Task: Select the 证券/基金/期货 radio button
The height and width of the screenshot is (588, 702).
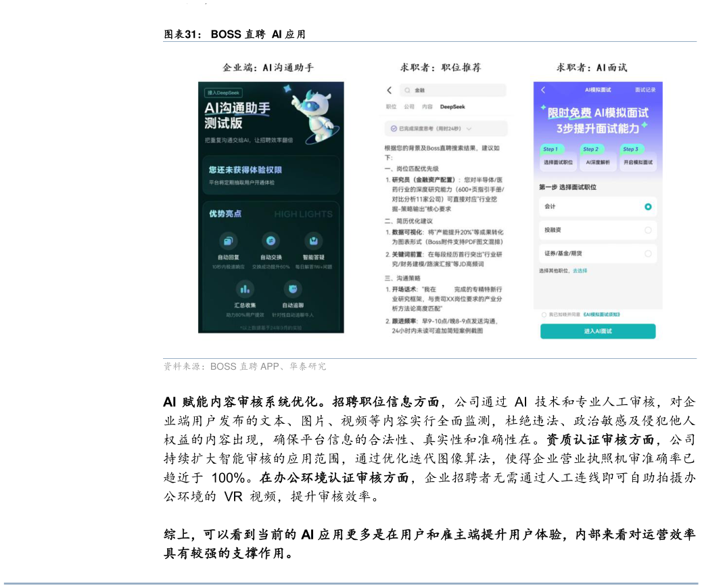Action: tap(648, 253)
